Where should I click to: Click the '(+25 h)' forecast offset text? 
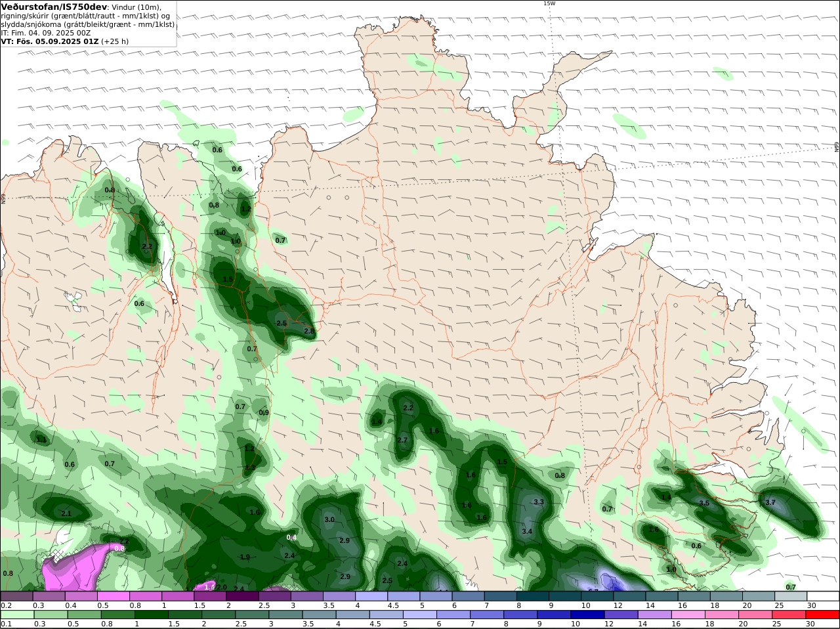pos(115,41)
